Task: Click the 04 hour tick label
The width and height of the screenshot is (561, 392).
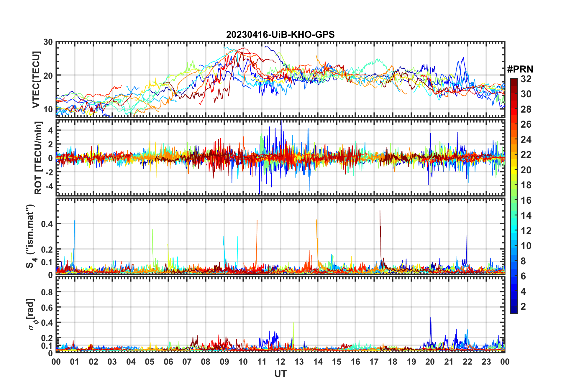Action: pyautogui.click(x=131, y=362)
